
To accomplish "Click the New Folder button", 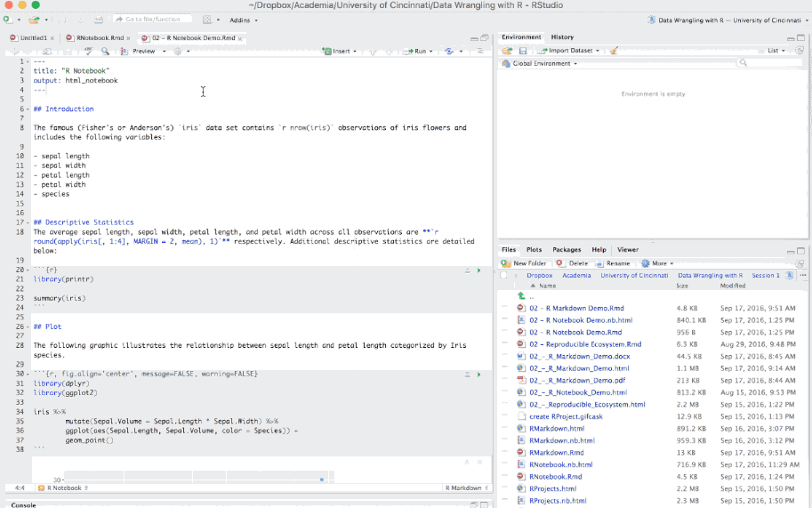I will (524, 263).
